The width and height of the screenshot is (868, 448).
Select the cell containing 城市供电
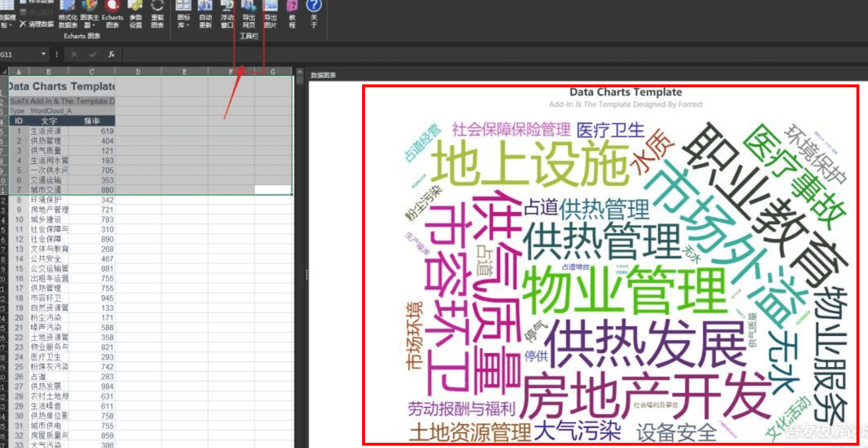[x=49, y=425]
